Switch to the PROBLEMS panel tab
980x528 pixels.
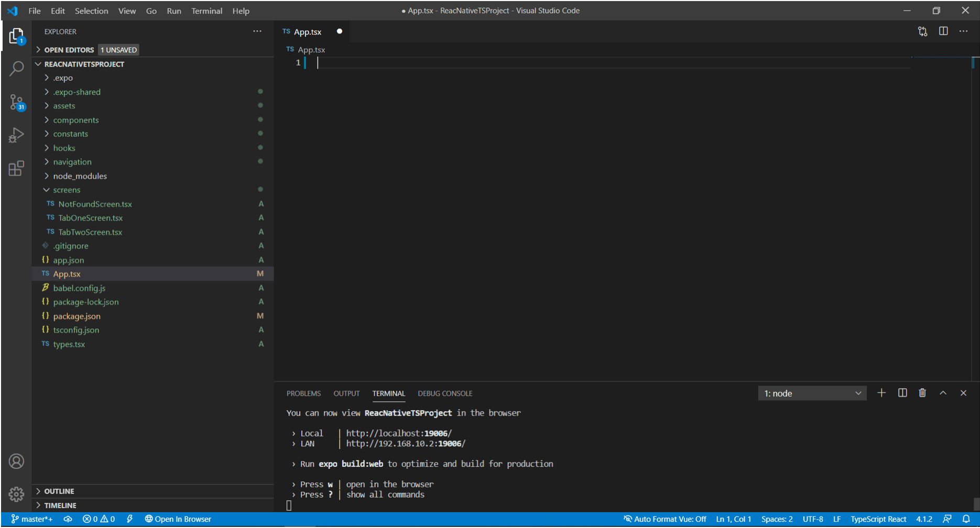(303, 393)
